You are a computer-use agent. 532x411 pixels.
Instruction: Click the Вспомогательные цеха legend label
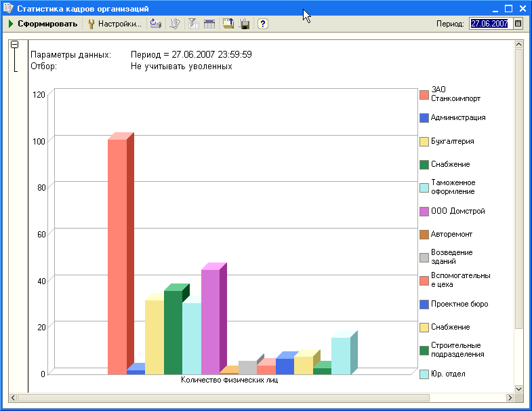click(x=460, y=280)
